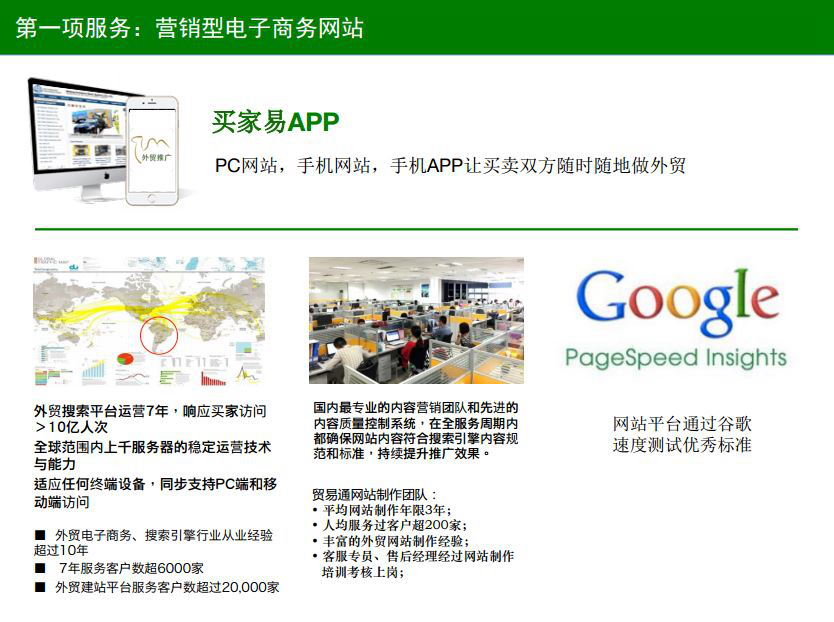834x622 pixels.
Task: Click bullet 7年服务客户数超6000家
Action: tap(131, 568)
